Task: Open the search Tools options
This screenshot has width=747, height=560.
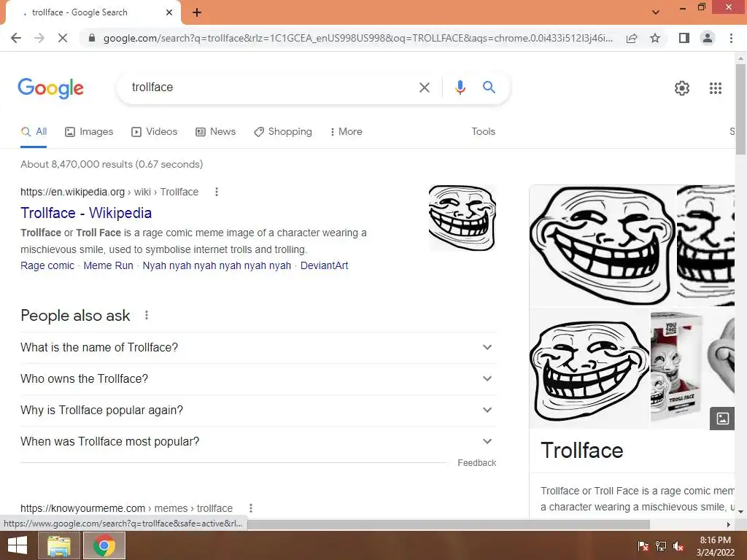Action: click(483, 132)
